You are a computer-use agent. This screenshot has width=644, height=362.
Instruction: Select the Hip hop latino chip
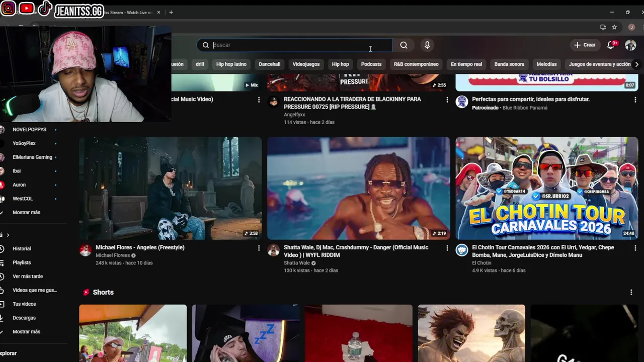click(231, 64)
